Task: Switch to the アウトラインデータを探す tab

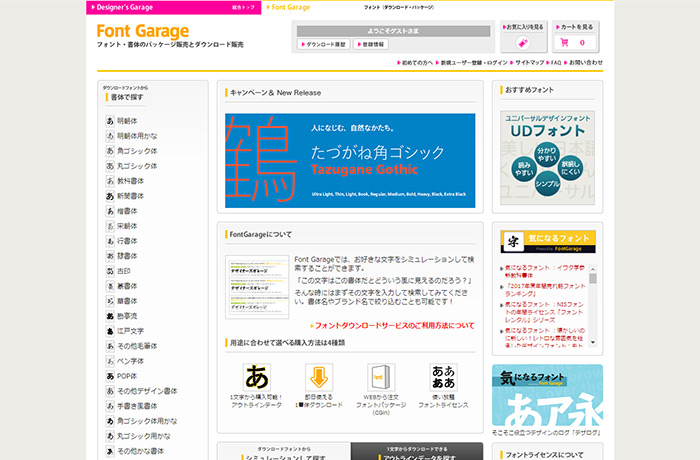Action: coord(417,452)
